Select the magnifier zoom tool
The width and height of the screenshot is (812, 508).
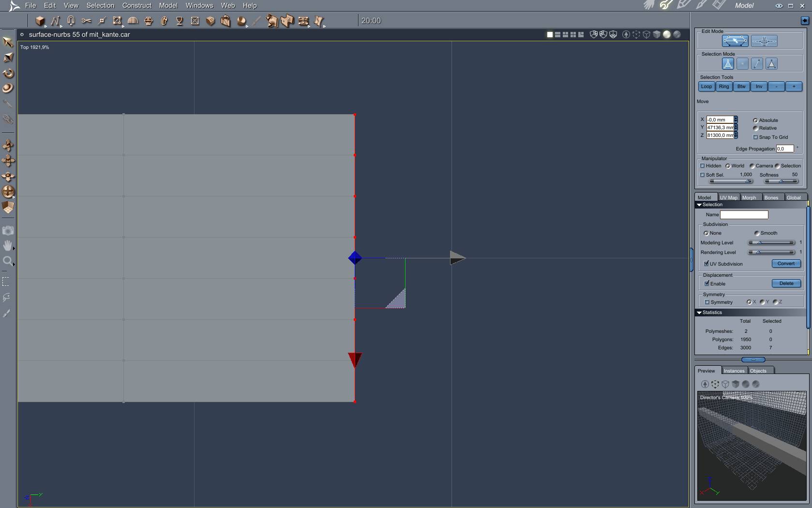click(8, 261)
